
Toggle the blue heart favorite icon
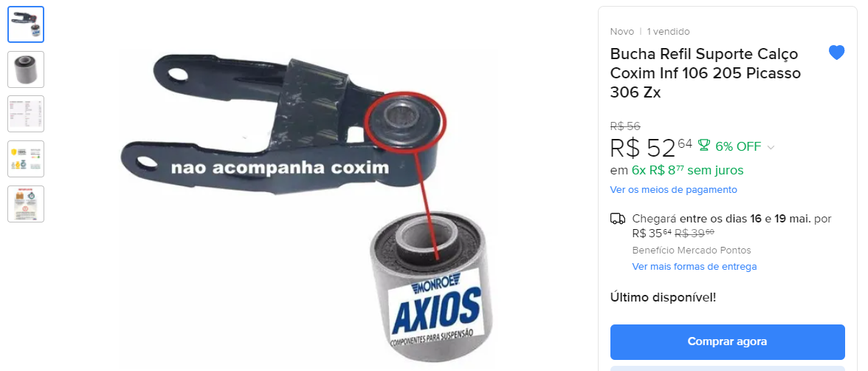click(836, 52)
